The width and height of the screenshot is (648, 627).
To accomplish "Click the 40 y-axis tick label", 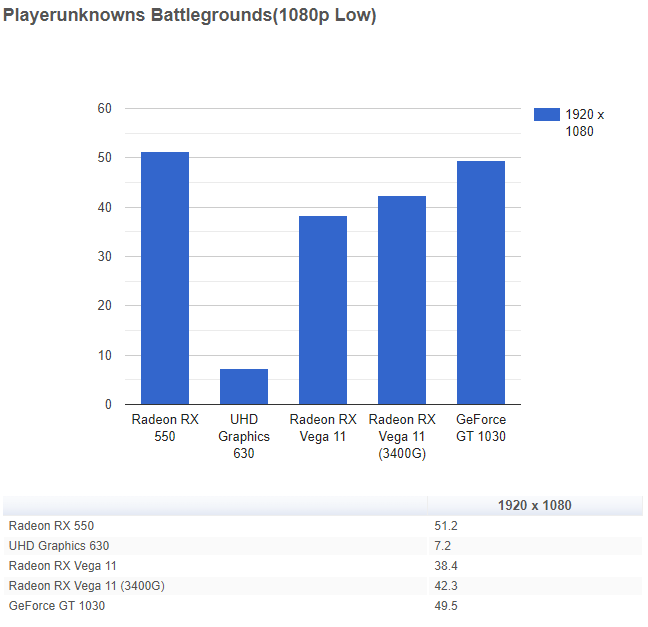I will (x=105, y=207).
